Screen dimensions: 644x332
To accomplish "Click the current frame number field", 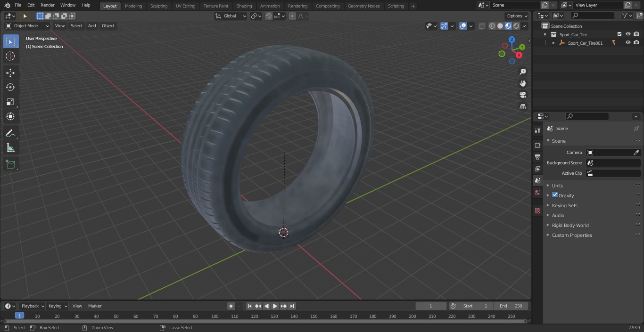I will tap(431, 306).
